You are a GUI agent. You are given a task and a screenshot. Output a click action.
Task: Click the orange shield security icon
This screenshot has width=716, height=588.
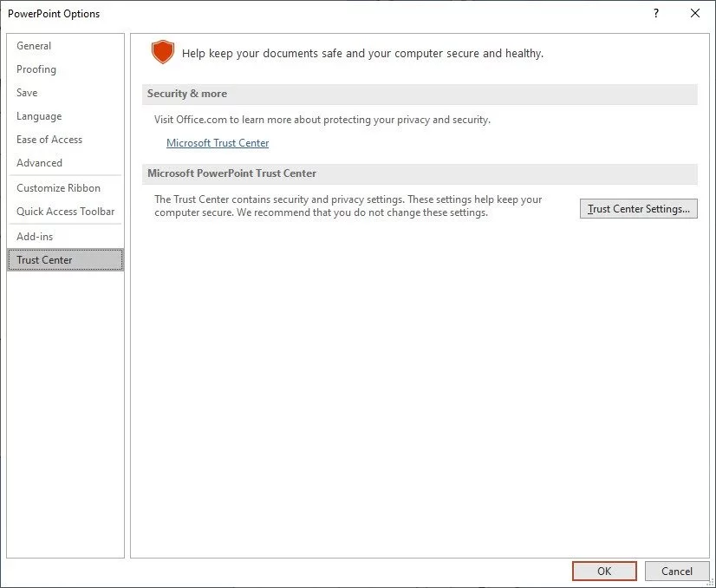point(163,52)
